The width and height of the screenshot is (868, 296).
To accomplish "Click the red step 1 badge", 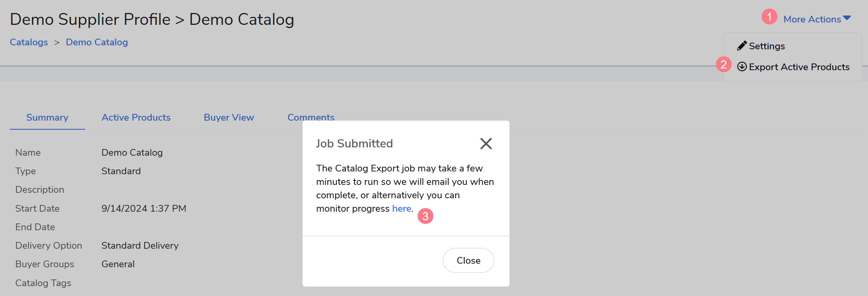I will (x=769, y=17).
